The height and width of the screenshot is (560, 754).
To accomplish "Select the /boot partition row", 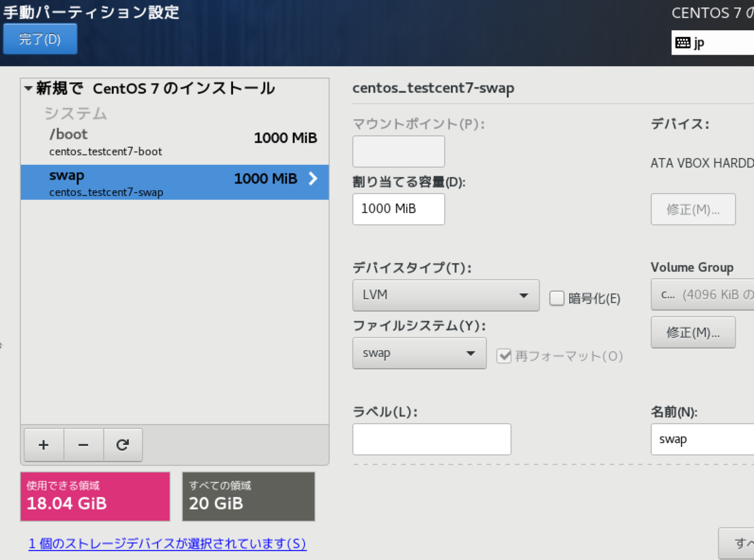I will pyautogui.click(x=175, y=143).
